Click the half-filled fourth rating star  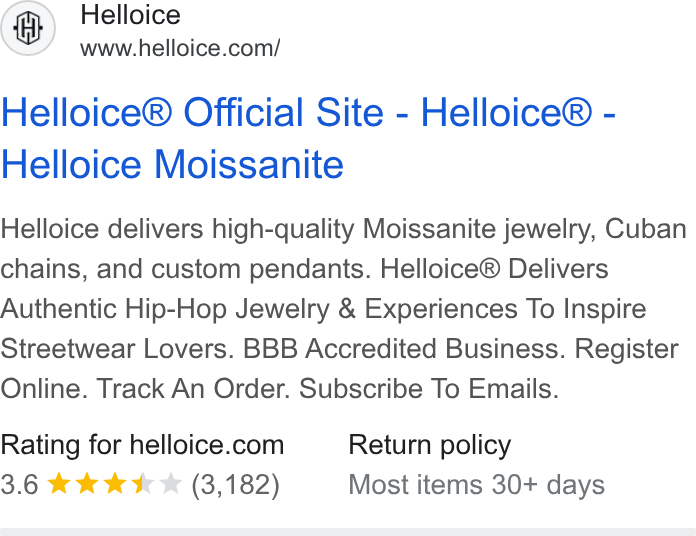[143, 483]
